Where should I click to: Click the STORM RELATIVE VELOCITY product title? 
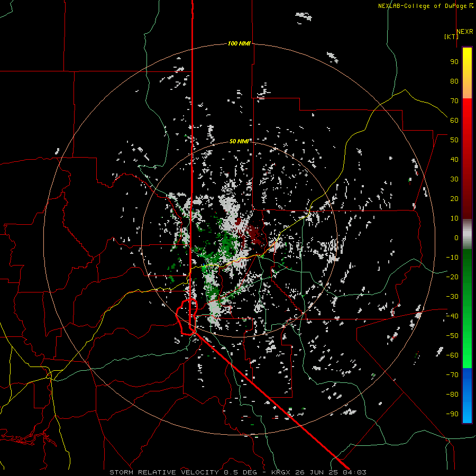point(164,472)
